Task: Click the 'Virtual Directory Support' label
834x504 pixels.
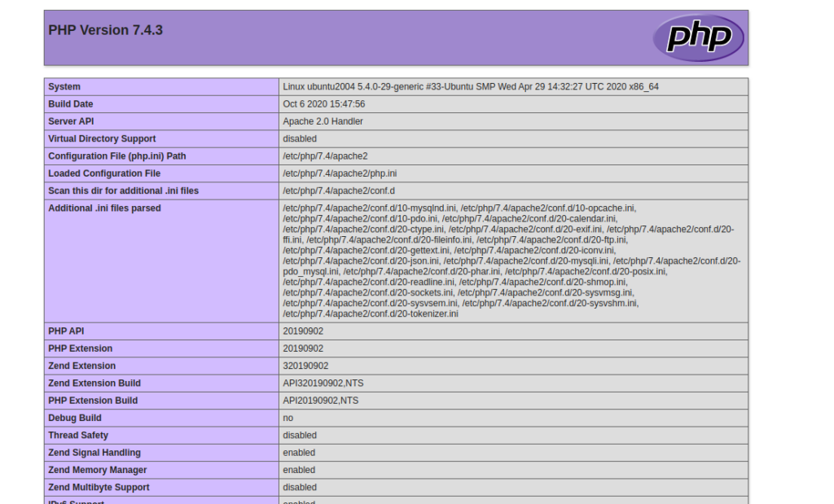Action: pyautogui.click(x=102, y=138)
